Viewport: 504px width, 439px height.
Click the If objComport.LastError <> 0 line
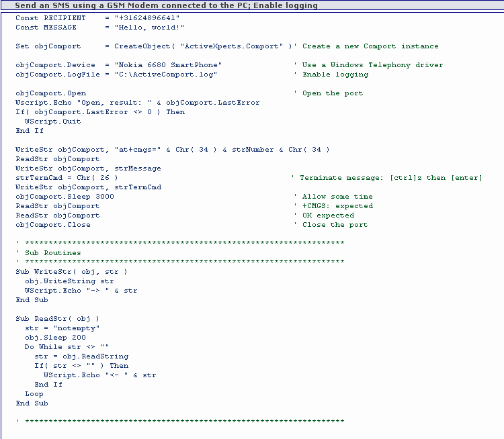pos(100,112)
